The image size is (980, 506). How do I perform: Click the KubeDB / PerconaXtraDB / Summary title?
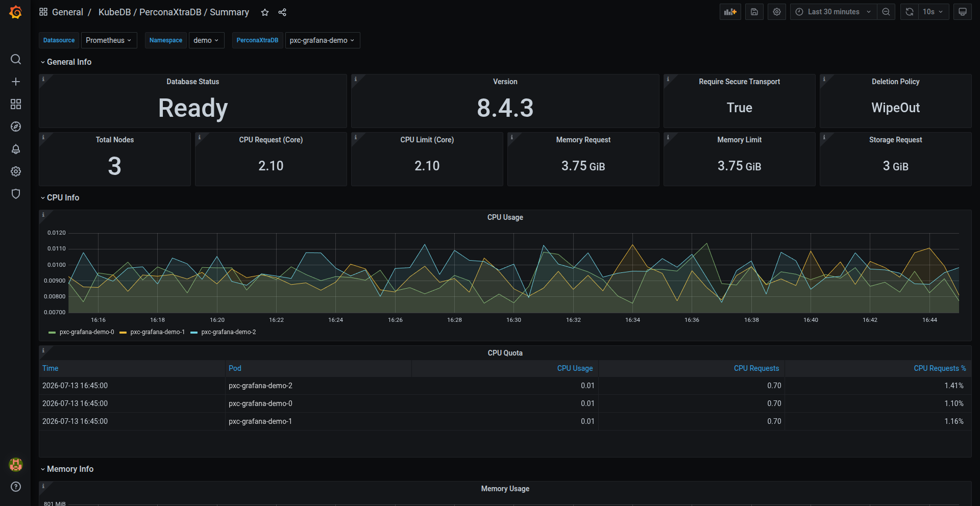coord(174,12)
